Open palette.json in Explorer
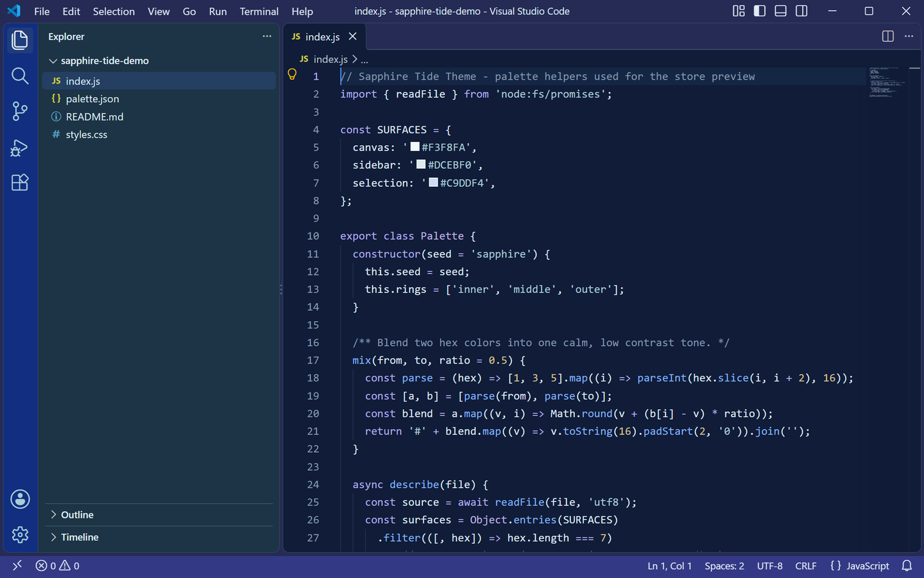 (x=159, y=99)
